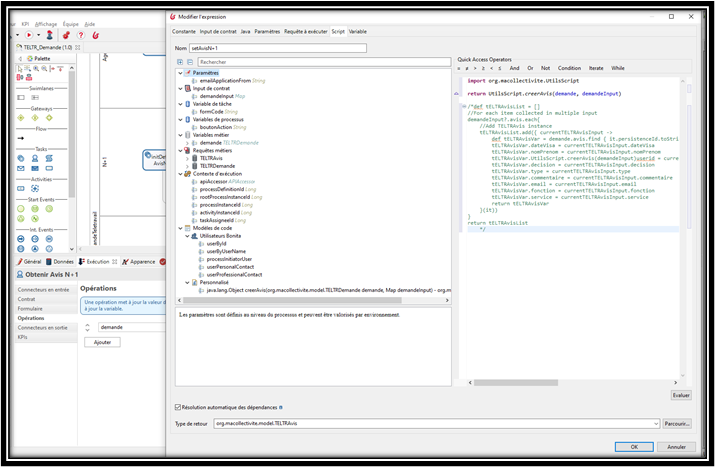
Task: Select the Service task palette icon
Action: click(21, 158)
